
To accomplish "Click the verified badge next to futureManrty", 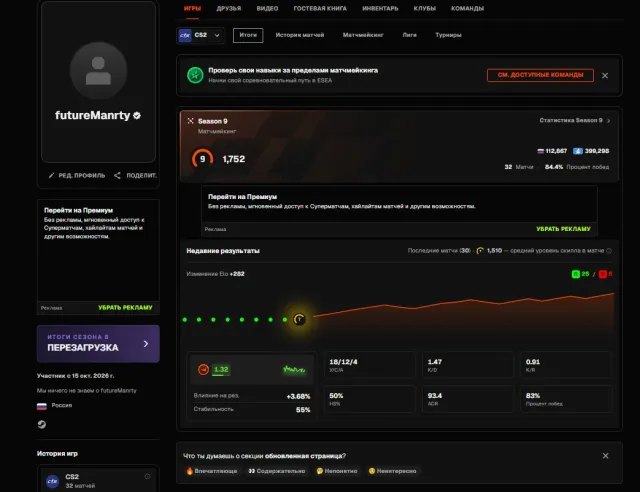I will tap(137, 116).
